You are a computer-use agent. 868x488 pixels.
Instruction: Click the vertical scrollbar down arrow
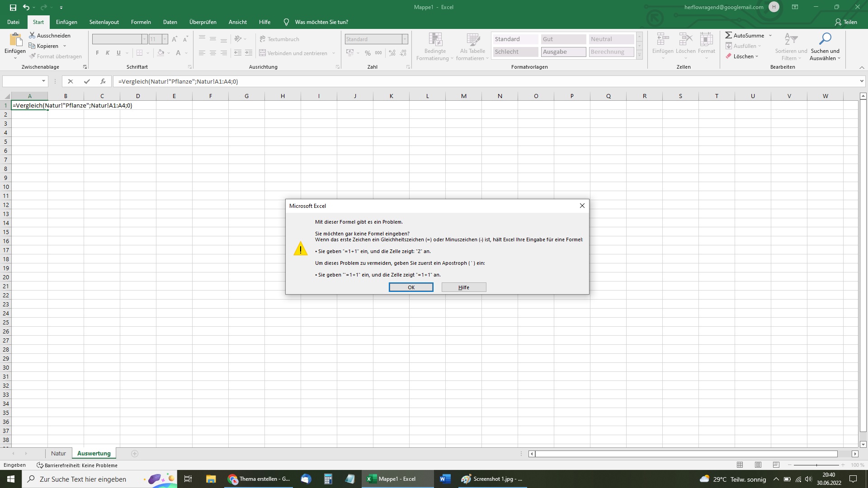point(863,444)
